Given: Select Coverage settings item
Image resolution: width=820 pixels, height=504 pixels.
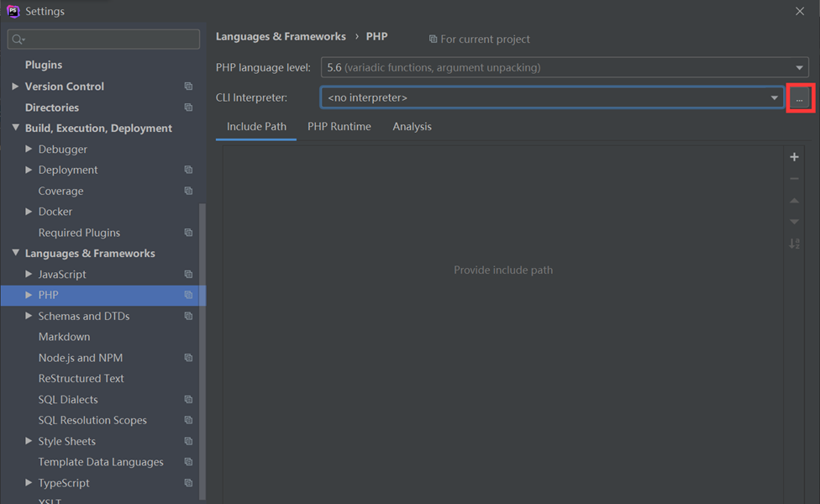Looking at the screenshot, I should (60, 191).
